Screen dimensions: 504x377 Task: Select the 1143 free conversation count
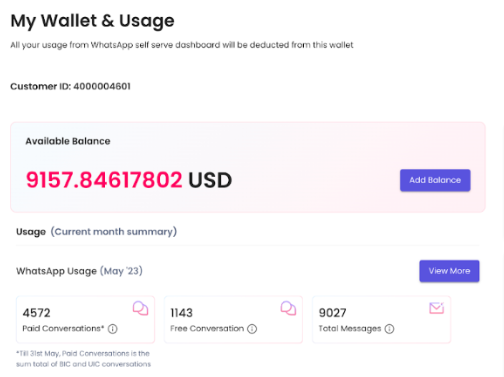pos(181,313)
